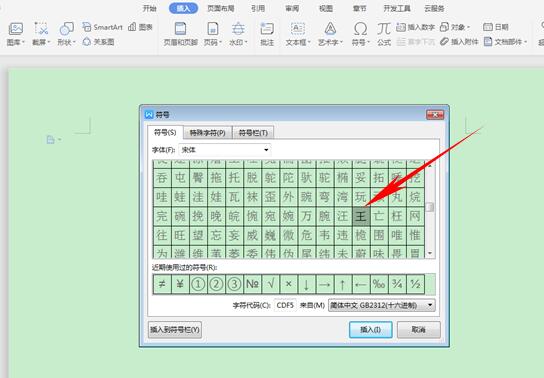
Task: Click 插入到符号栏(Y) button
Action: click(175, 329)
